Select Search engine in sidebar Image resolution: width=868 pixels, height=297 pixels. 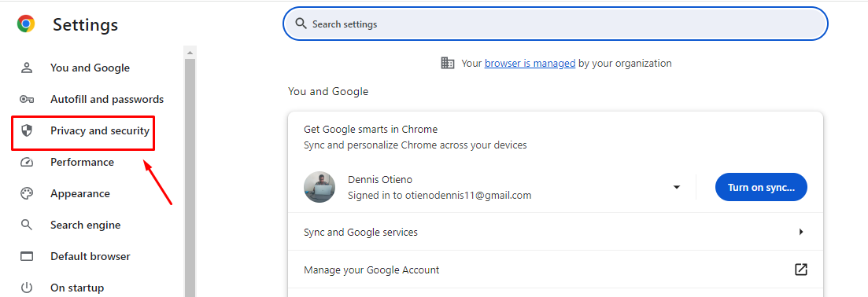(x=85, y=225)
